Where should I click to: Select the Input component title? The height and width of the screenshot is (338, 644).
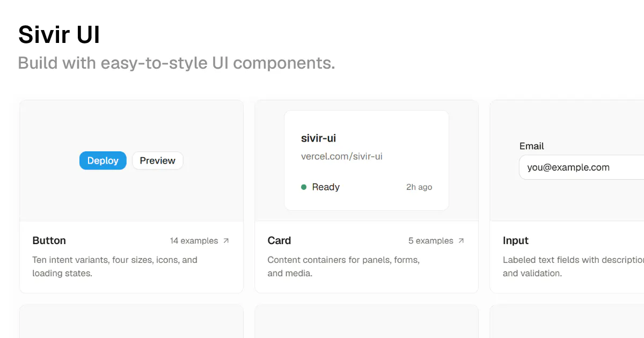[516, 240]
